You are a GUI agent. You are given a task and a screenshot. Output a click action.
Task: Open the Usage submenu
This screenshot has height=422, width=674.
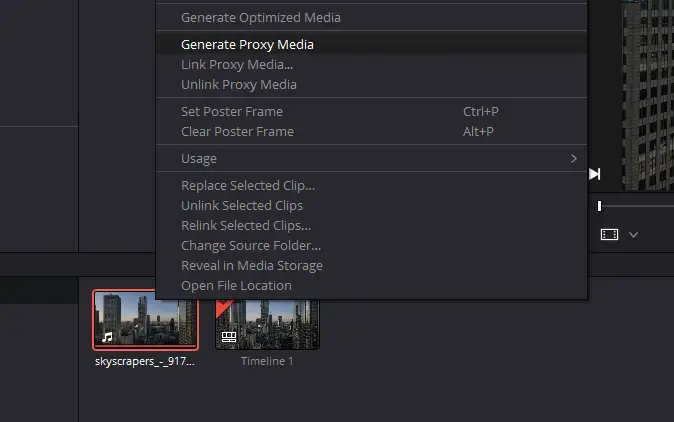tap(371, 158)
